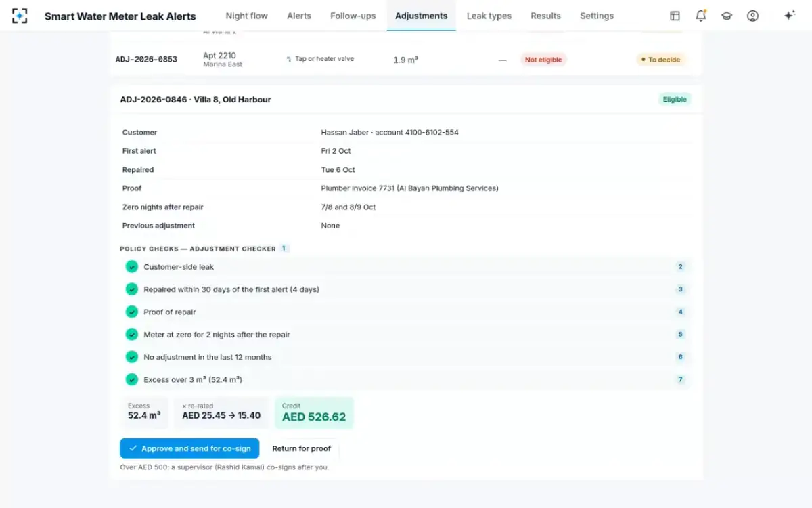The width and height of the screenshot is (812, 508).
Task: Click customer Hassan Jaber account text
Action: point(390,133)
